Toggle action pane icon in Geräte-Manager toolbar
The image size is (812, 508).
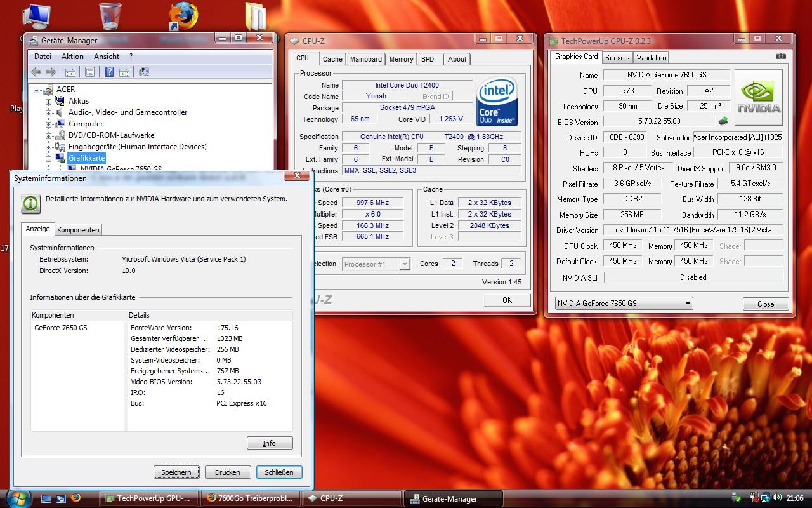(x=124, y=72)
